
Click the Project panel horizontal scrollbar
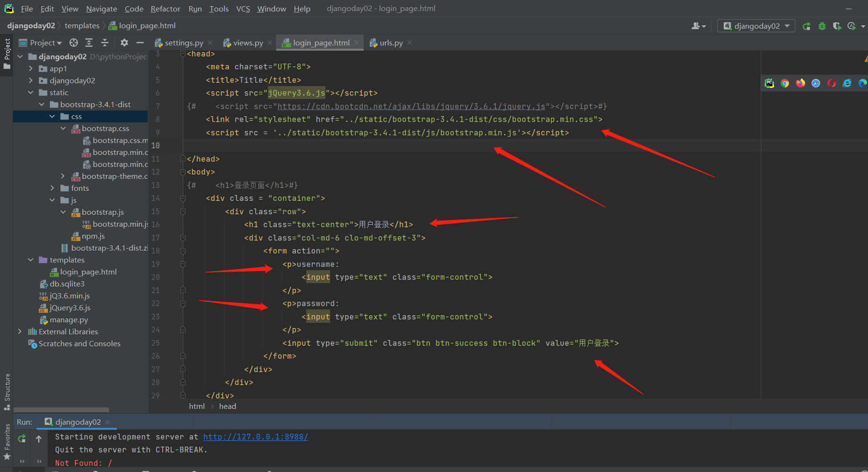(x=61, y=410)
